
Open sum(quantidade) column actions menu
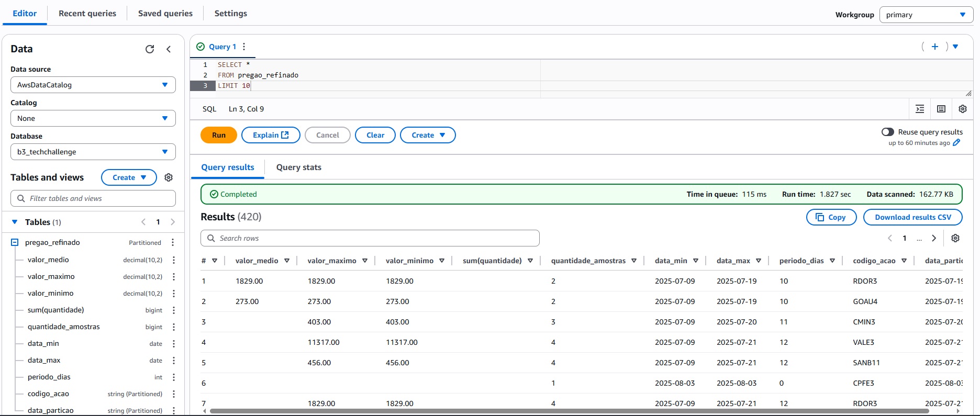pyautogui.click(x=174, y=310)
